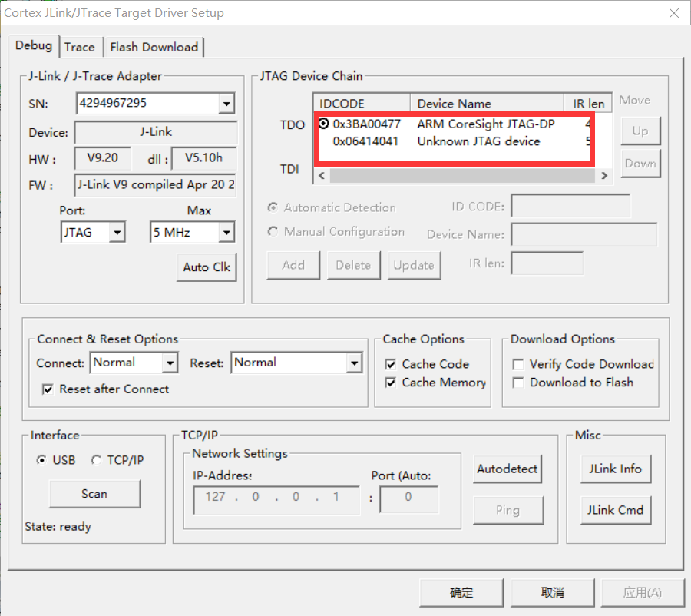
Task: Click the Port (Auto) number field
Action: [x=409, y=499]
